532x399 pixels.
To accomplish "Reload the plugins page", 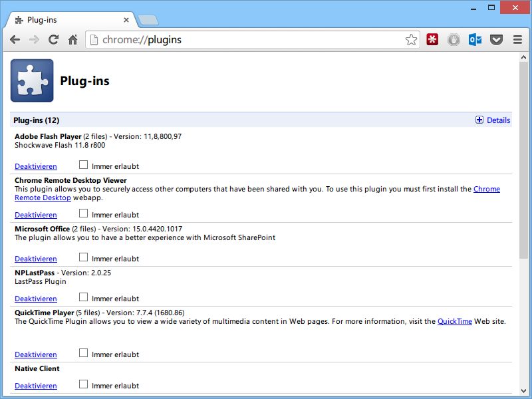I will (53, 40).
